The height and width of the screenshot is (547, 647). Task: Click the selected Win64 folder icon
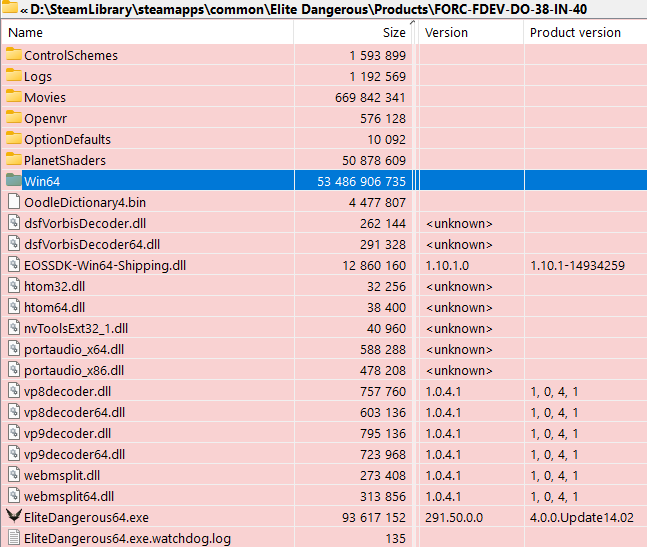coord(14,181)
